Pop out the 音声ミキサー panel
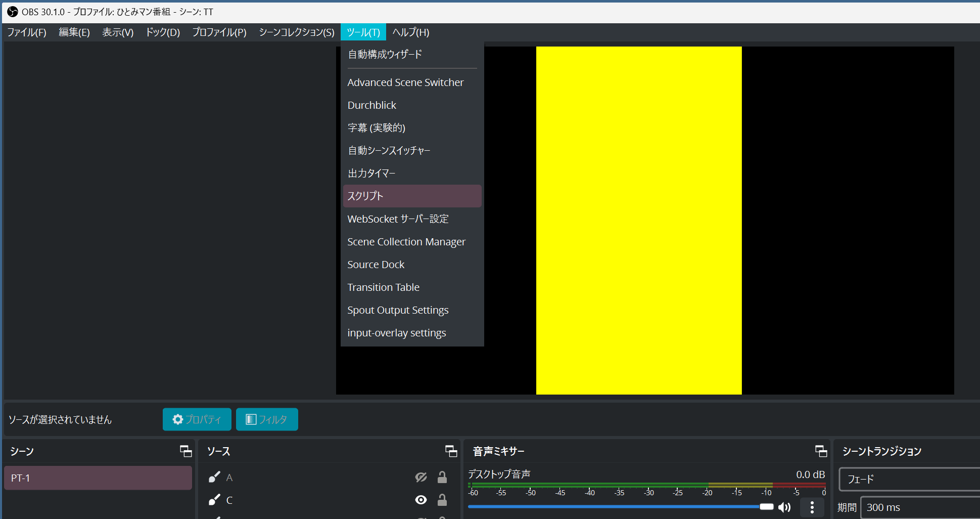 pyautogui.click(x=821, y=451)
